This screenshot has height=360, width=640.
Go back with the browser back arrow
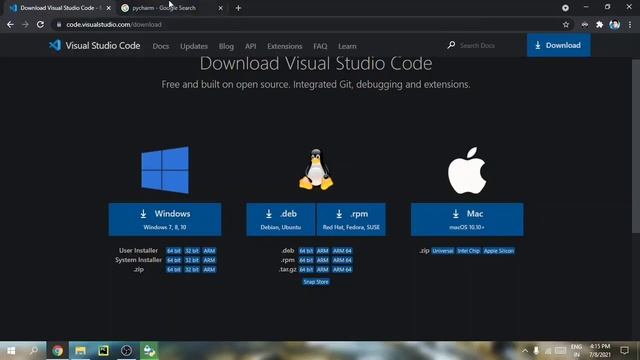coord(10,24)
